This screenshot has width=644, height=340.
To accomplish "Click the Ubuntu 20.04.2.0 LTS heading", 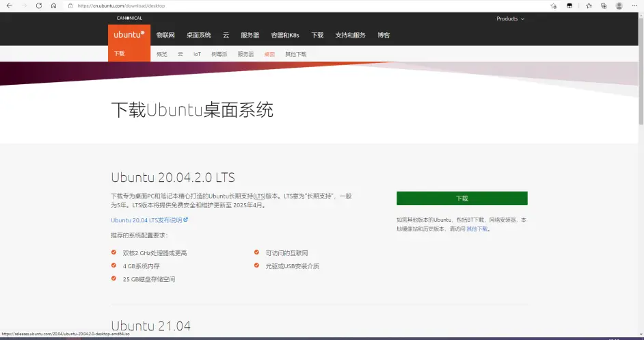I will [173, 177].
